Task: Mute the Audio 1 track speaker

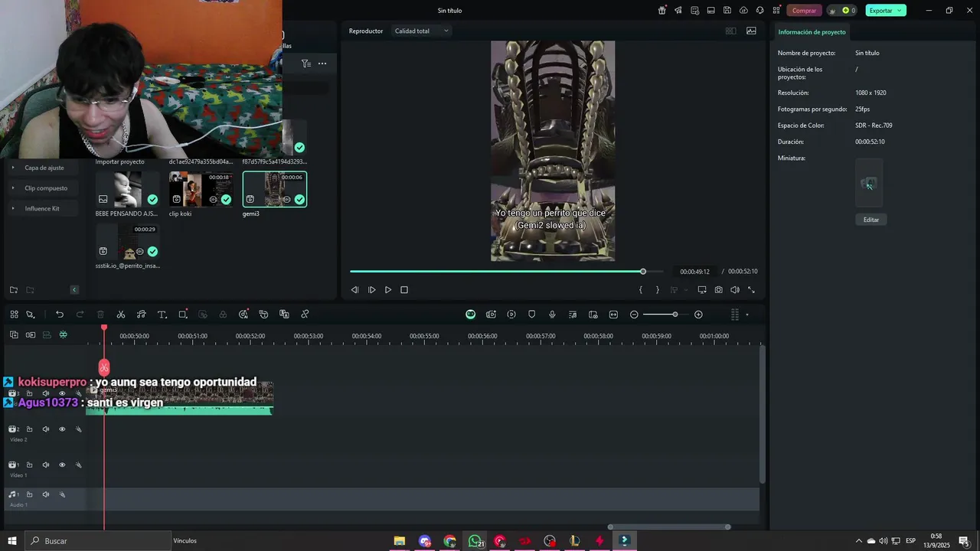Action: [46, 494]
